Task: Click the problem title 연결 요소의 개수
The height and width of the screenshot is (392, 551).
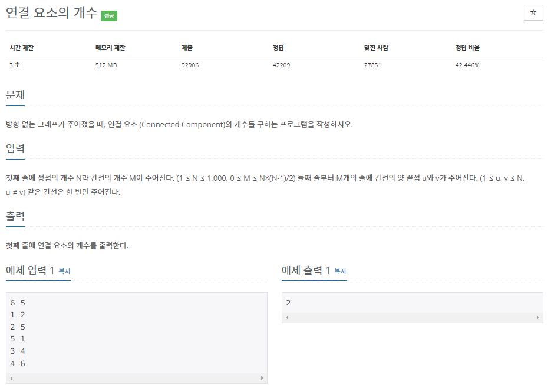Action: 51,12
